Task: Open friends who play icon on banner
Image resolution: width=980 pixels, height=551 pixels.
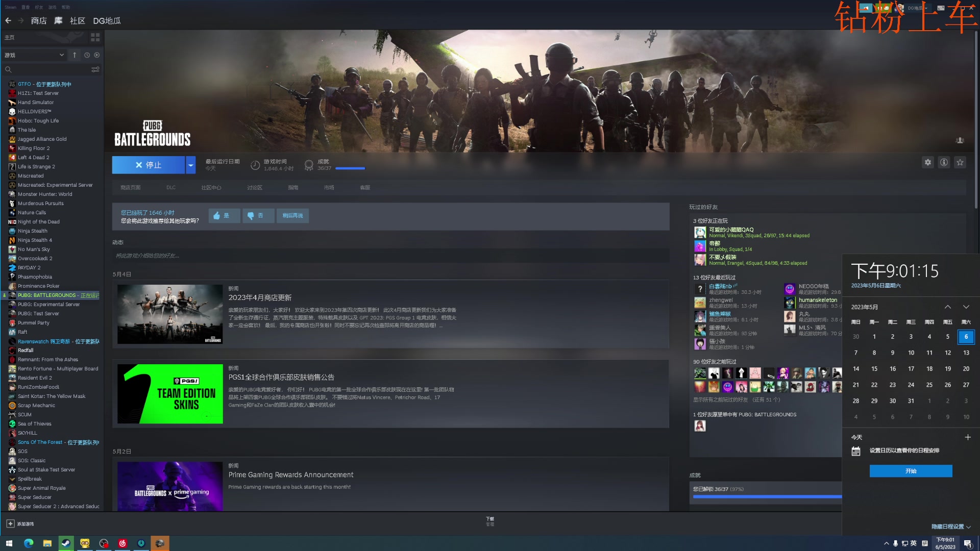Action: 960,140
